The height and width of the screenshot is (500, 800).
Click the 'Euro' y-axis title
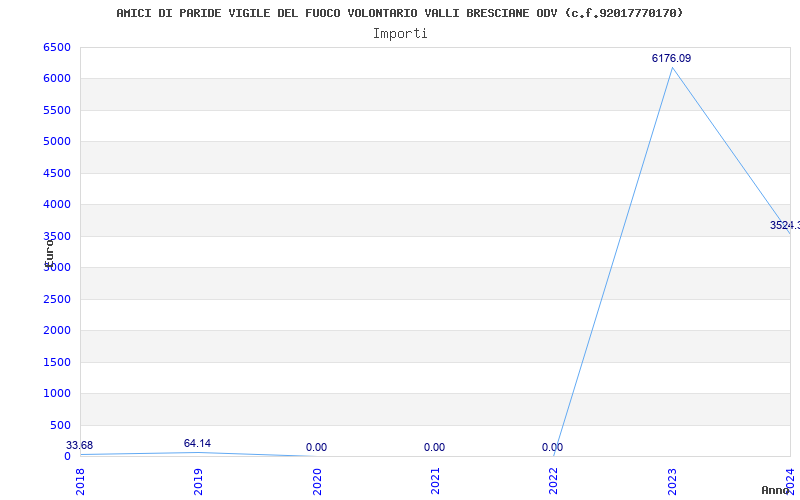click(x=49, y=252)
